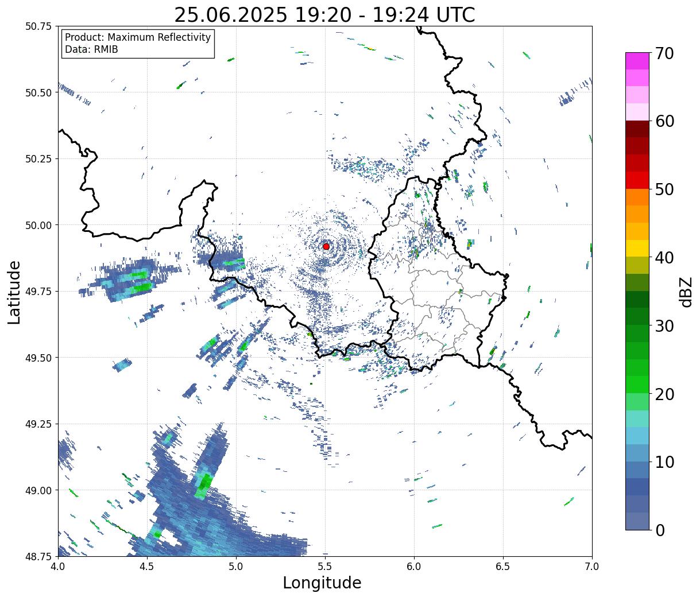Click the plot title showing 25.06.2025 19:20 - 19:24 UTC
This screenshot has width=700, height=597.
click(324, 14)
